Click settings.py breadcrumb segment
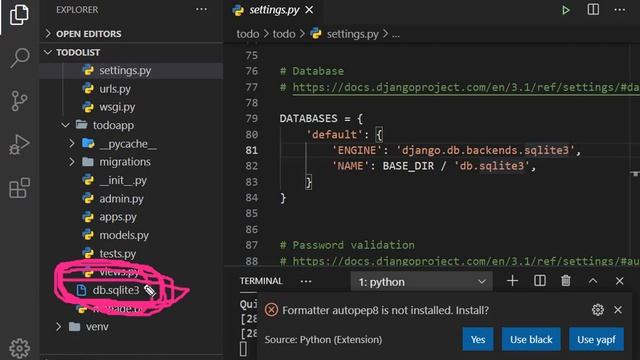 [x=352, y=34]
